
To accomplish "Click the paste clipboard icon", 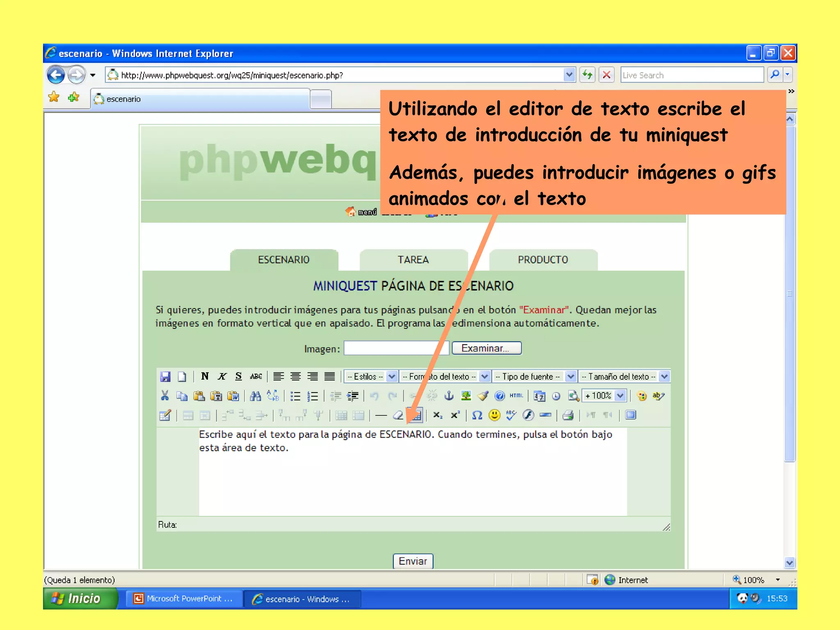I will (x=199, y=396).
